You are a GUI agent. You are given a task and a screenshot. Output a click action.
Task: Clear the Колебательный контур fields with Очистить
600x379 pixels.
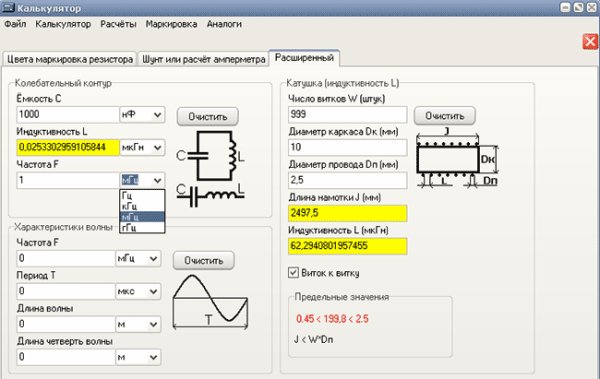tap(208, 116)
